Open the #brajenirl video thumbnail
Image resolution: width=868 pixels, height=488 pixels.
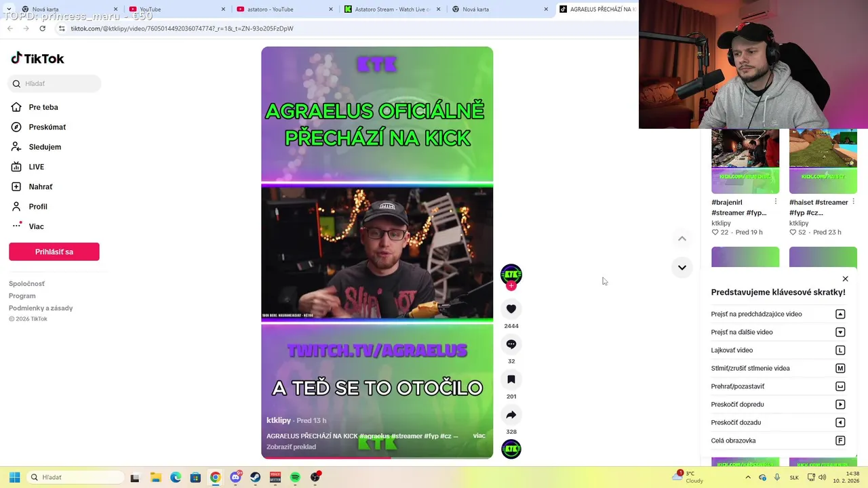click(745, 161)
